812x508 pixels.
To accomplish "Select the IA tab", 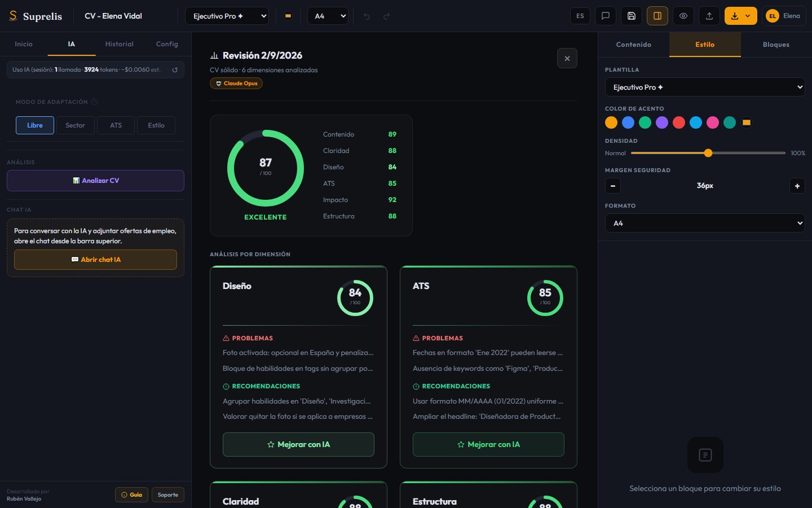I will coord(72,44).
